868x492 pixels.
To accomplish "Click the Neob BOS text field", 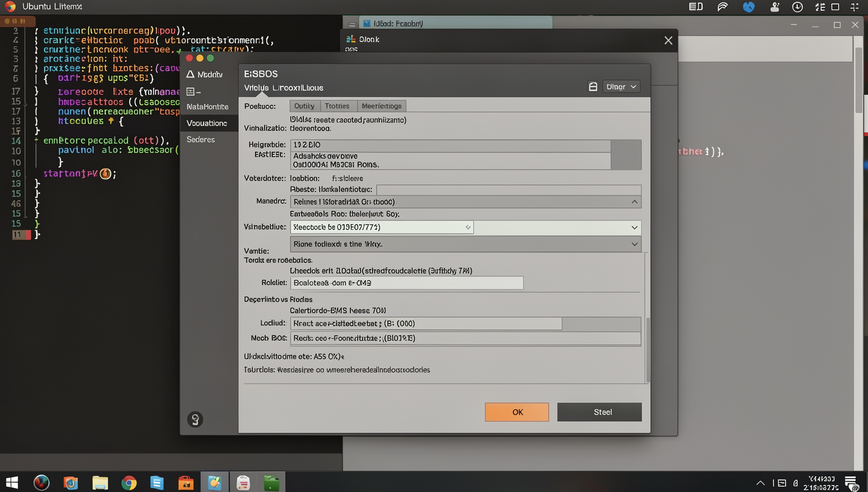I will (465, 338).
